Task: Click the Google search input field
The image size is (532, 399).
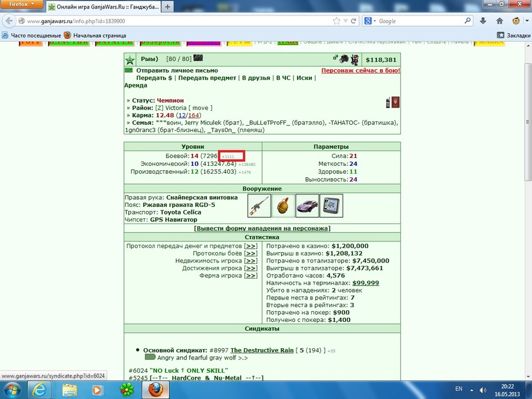Action: point(420,21)
